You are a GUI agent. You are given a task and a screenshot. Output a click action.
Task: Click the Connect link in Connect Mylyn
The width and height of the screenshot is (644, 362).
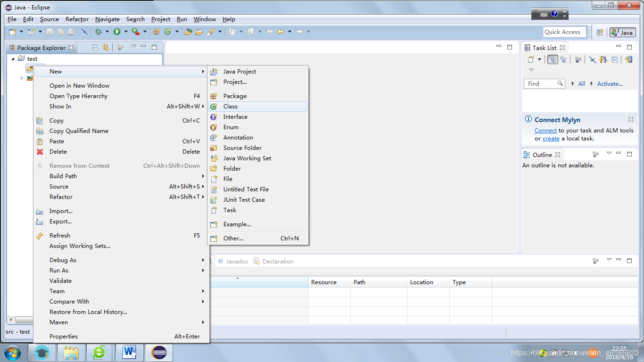[545, 131]
